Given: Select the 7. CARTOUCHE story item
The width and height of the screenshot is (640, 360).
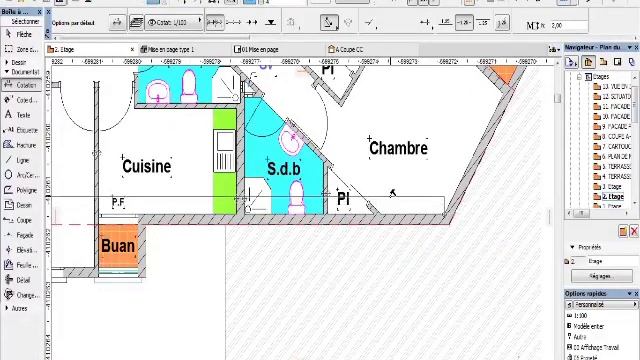Looking at the screenshot, I should pyautogui.click(x=613, y=147).
